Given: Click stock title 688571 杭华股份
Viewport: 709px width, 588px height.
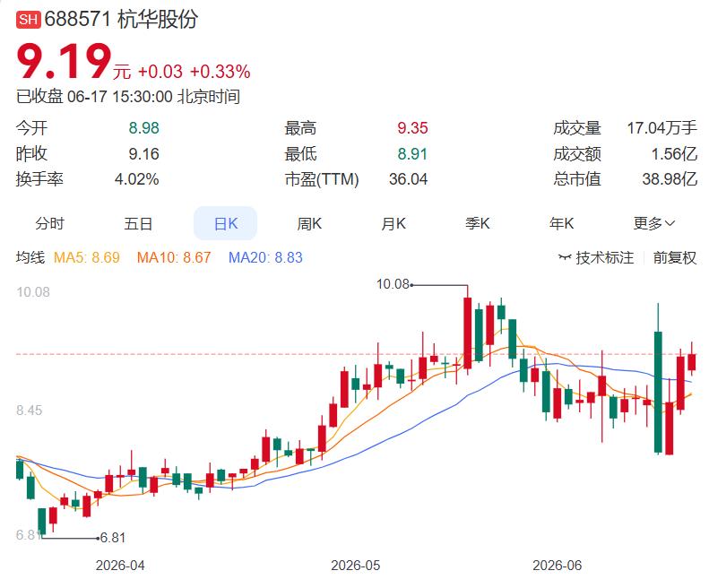Looking at the screenshot, I should point(121,20).
